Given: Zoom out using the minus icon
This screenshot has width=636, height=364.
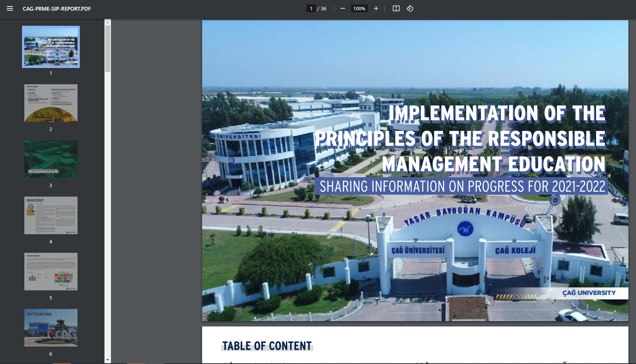Looking at the screenshot, I should pyautogui.click(x=342, y=8).
